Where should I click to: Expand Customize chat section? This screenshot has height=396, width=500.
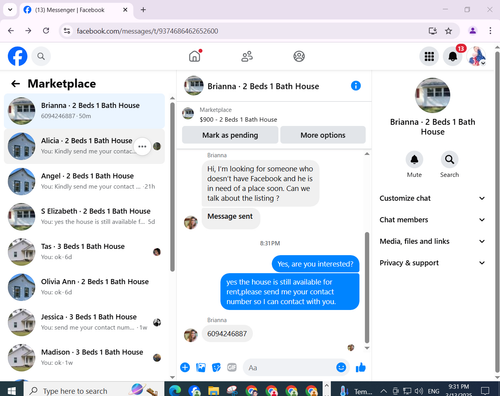pyautogui.click(x=432, y=198)
